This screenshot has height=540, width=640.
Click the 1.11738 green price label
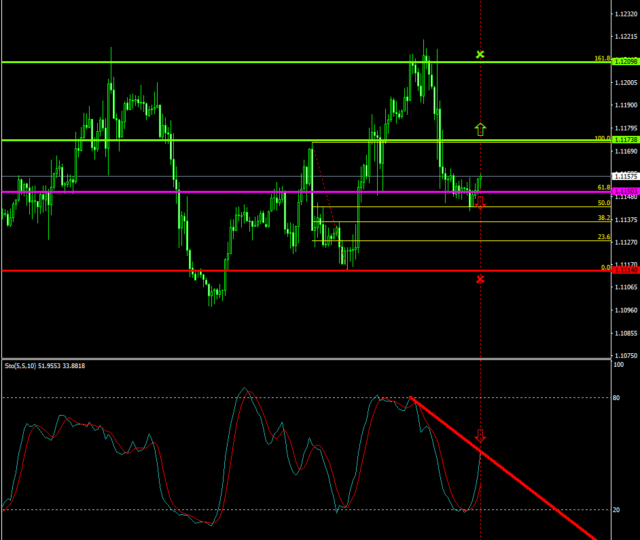pyautogui.click(x=625, y=140)
